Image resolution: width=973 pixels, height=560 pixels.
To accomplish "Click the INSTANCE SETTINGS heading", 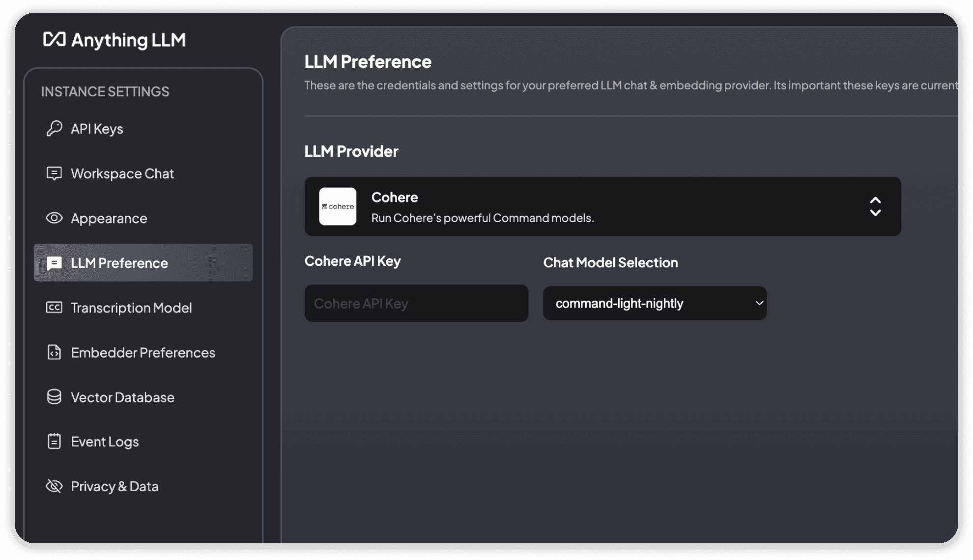I will (105, 91).
